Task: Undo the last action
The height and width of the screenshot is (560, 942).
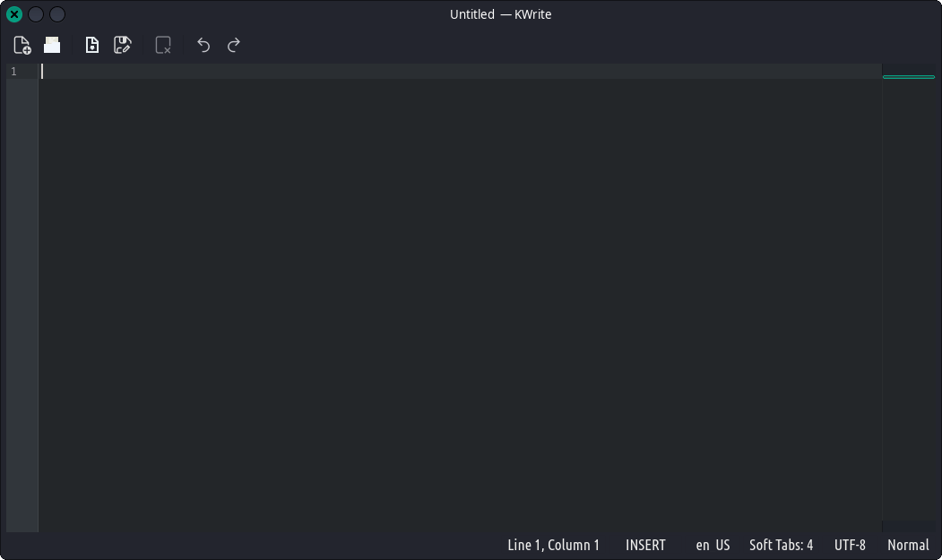Action: coord(203,45)
